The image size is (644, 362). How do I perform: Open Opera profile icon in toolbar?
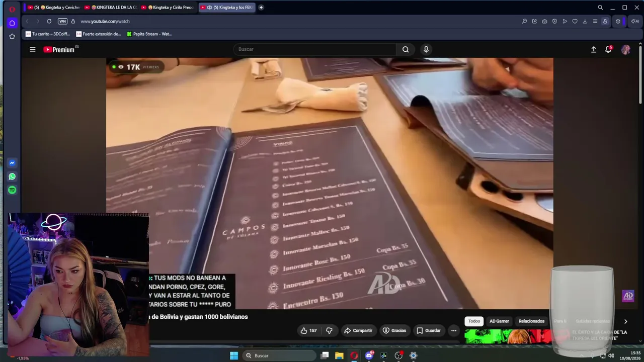click(605, 21)
